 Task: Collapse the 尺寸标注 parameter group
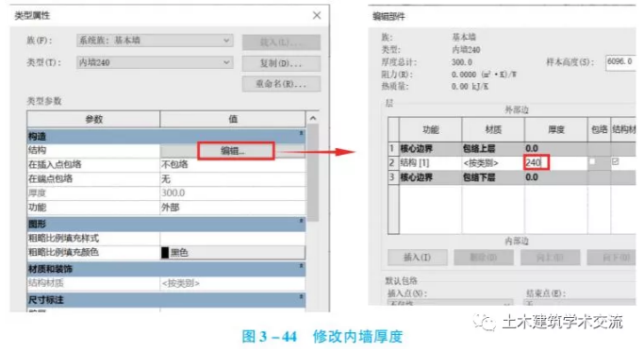coord(301,297)
